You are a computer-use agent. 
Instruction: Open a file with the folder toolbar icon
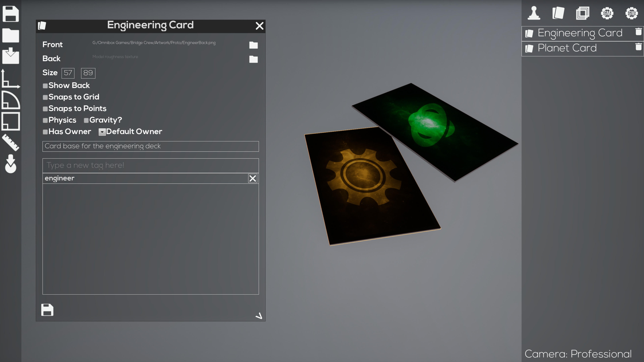tap(11, 36)
